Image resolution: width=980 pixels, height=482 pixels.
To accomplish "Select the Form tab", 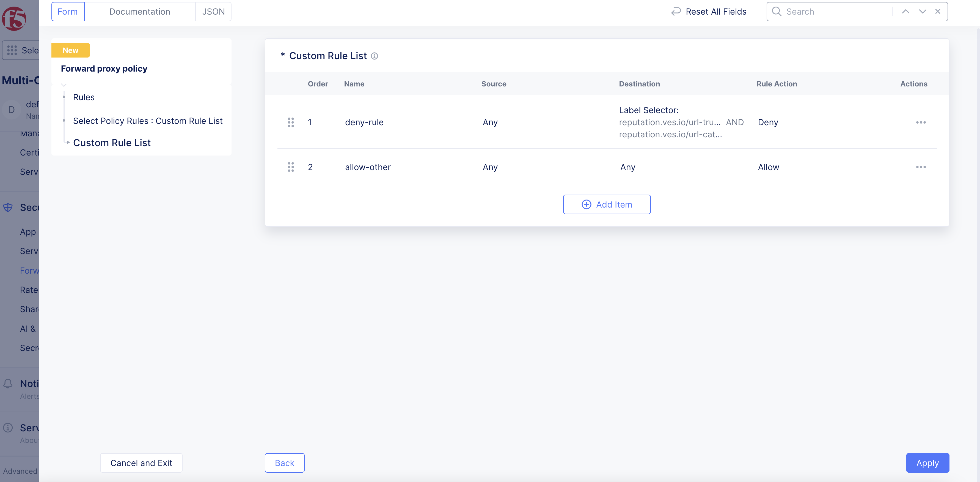I will coord(67,11).
